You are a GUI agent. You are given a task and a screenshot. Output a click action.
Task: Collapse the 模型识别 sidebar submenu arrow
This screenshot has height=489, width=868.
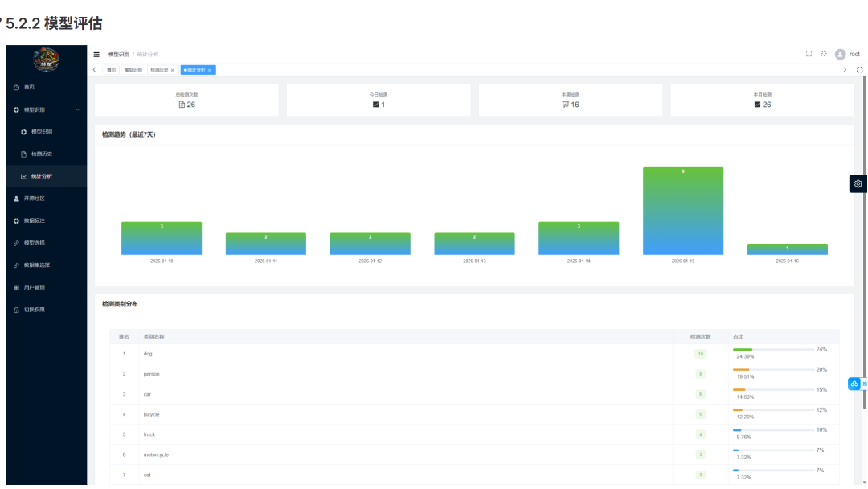click(77, 109)
